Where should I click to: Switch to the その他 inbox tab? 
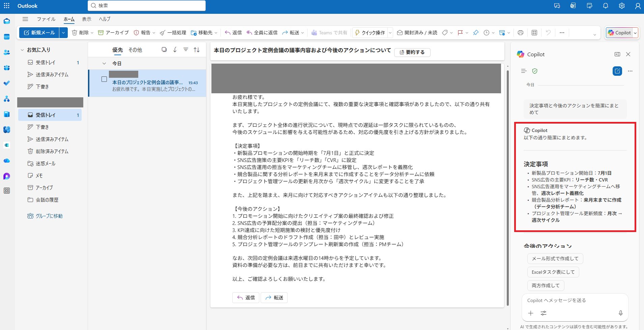(x=135, y=50)
